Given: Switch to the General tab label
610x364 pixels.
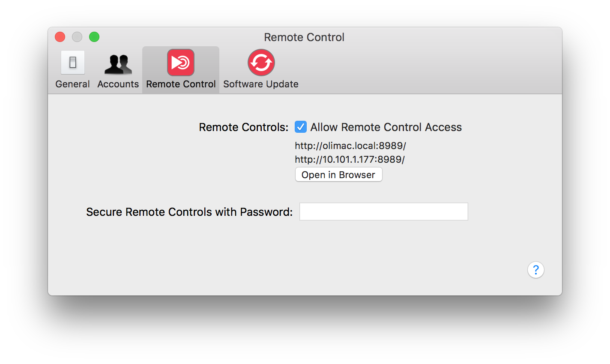Looking at the screenshot, I should click(72, 84).
